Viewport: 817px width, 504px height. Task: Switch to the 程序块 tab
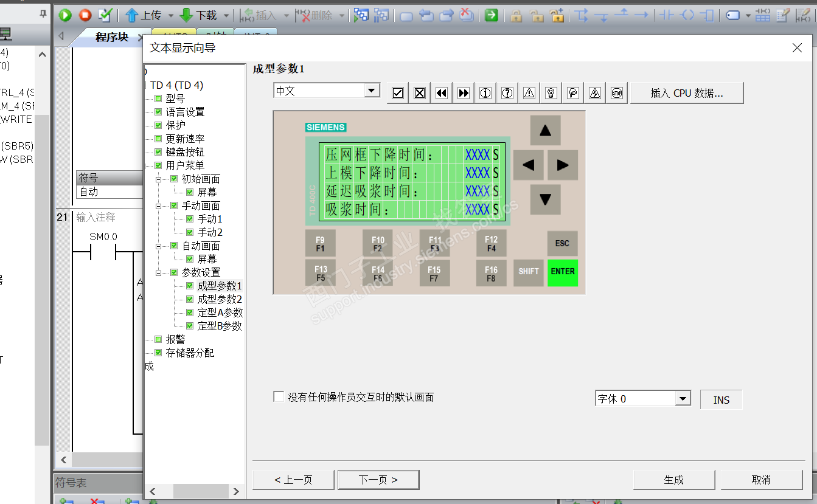click(x=112, y=37)
